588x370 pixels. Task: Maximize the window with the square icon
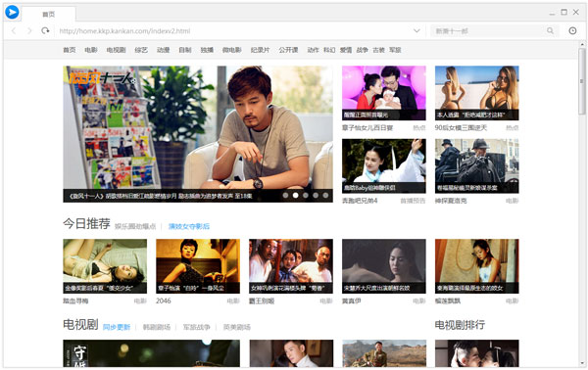[564, 13]
